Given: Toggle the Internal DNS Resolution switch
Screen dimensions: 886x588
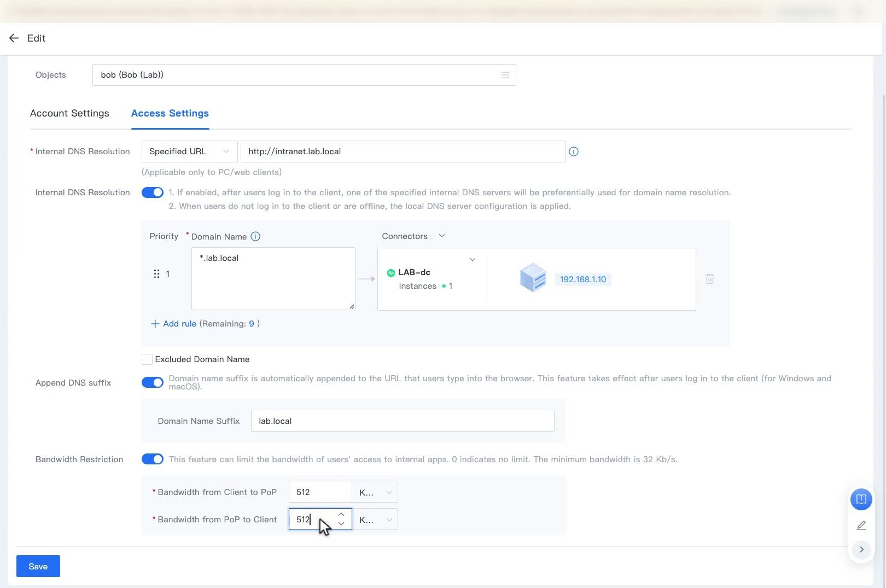Looking at the screenshot, I should pyautogui.click(x=153, y=193).
